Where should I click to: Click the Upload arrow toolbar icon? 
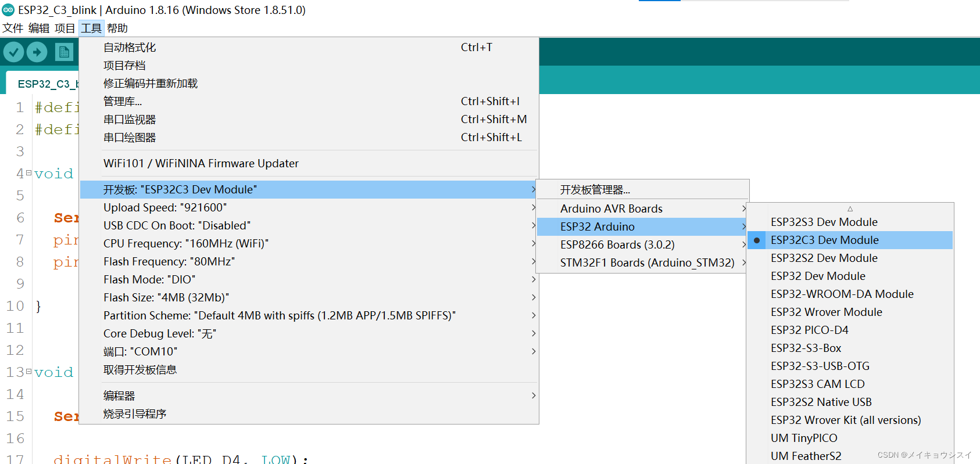(37, 52)
